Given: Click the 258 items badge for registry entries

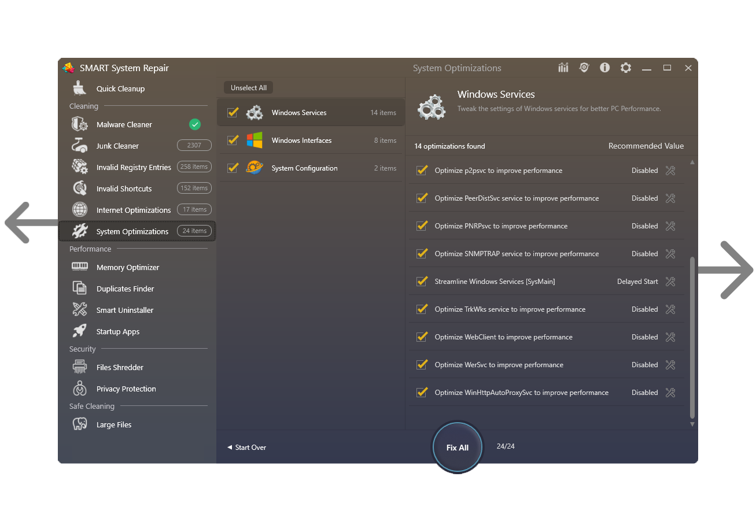Looking at the screenshot, I should 194,167.
